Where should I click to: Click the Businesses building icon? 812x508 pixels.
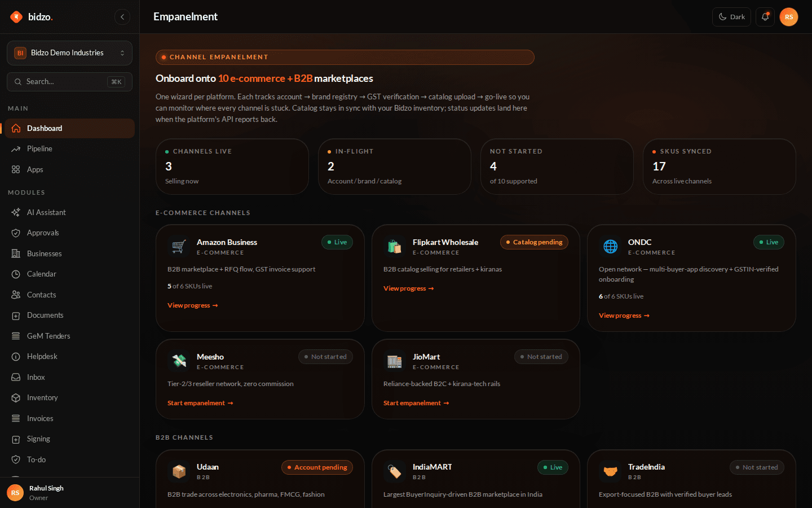coord(16,253)
